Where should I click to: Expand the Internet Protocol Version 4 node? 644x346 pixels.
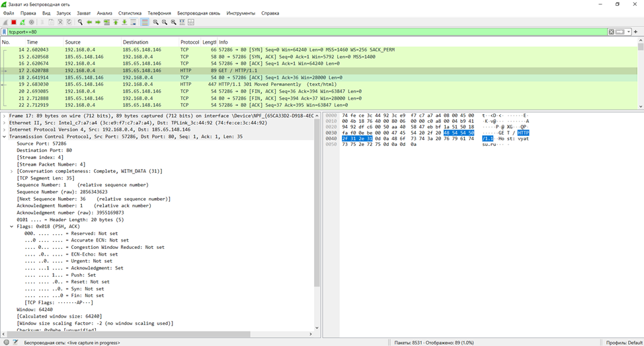pos(4,129)
